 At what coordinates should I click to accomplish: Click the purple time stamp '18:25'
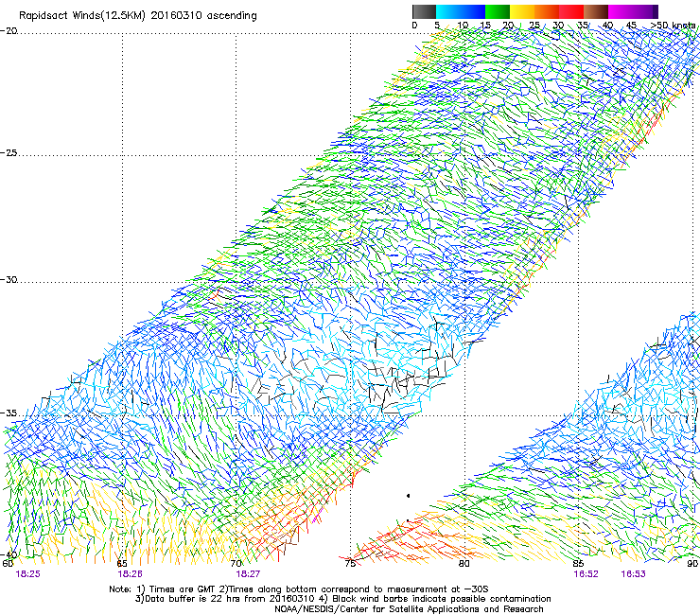pos(27,574)
